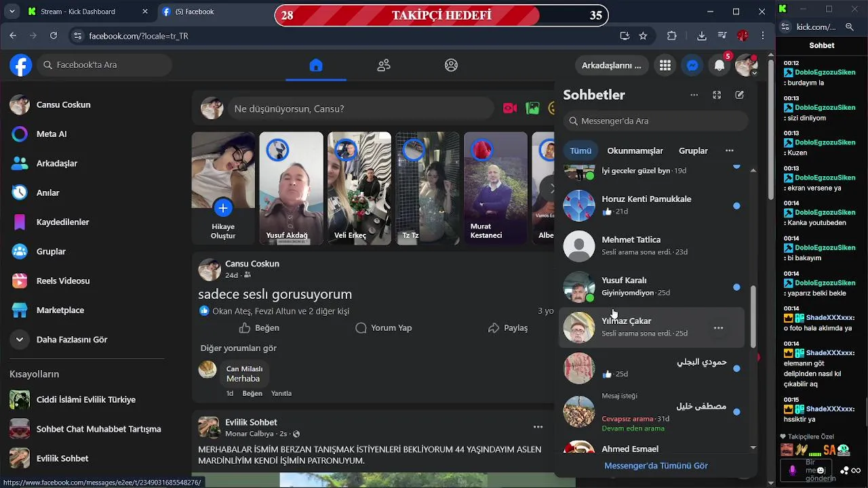Viewport: 868px width, 488px height.
Task: Click Messenger'da Ara search field
Action: (656, 121)
